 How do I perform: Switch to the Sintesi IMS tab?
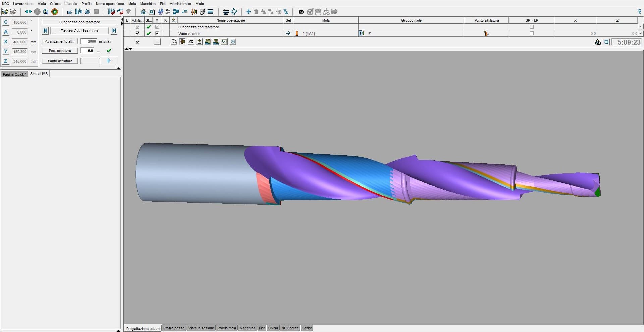(x=39, y=74)
